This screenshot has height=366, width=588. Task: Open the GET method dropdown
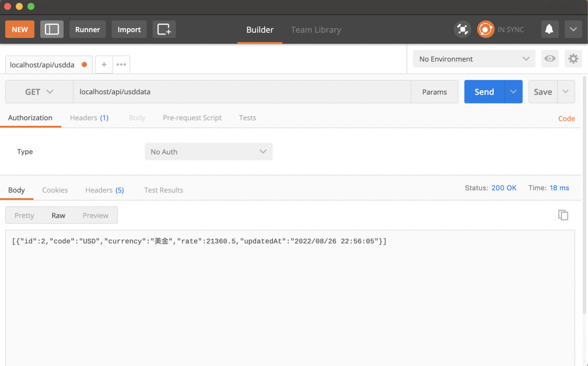[x=39, y=91]
